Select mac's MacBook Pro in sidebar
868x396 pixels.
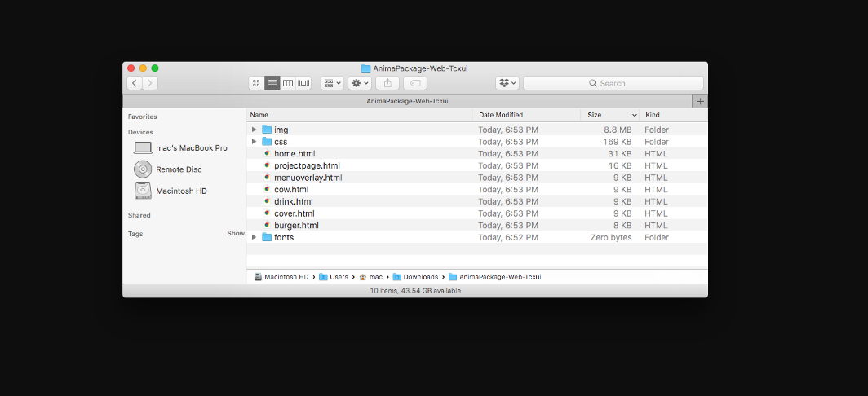click(x=180, y=148)
